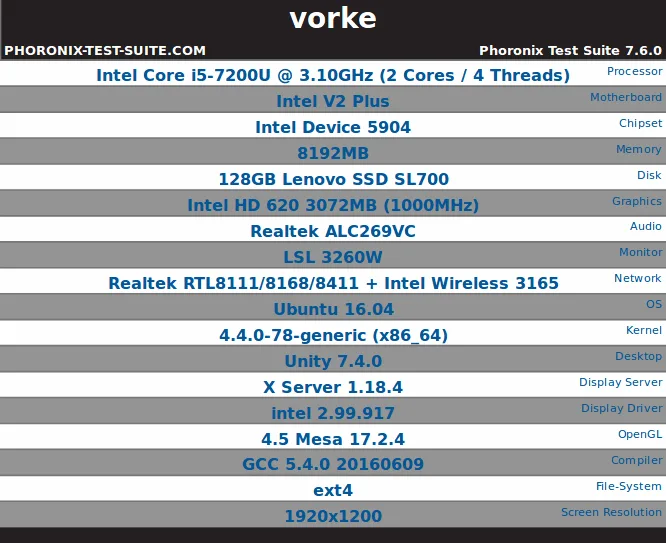Select '128GB Lenovo SSD SL700' disk value
The image size is (666, 543).
coord(333,179)
